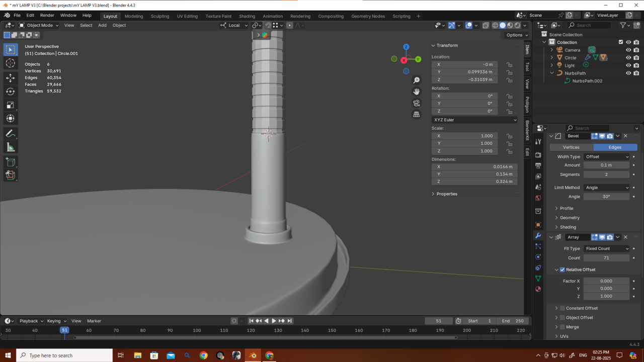Open the Render menu

click(x=47, y=16)
